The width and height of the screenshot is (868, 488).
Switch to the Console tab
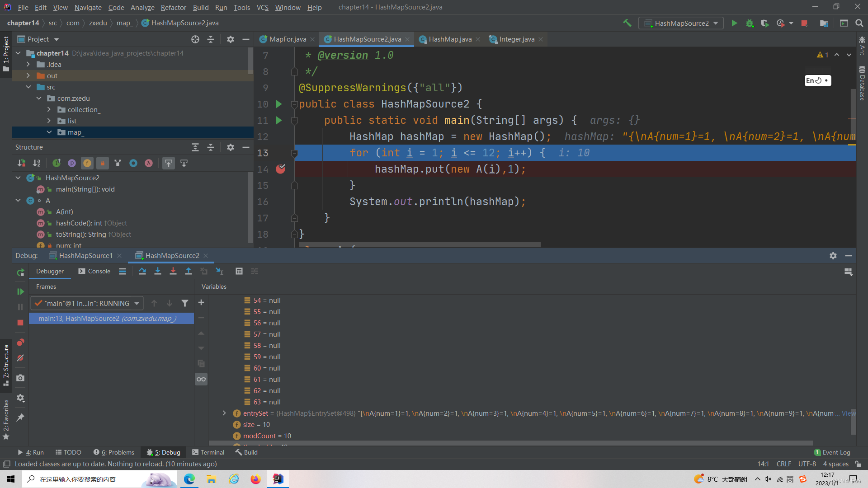tap(94, 271)
